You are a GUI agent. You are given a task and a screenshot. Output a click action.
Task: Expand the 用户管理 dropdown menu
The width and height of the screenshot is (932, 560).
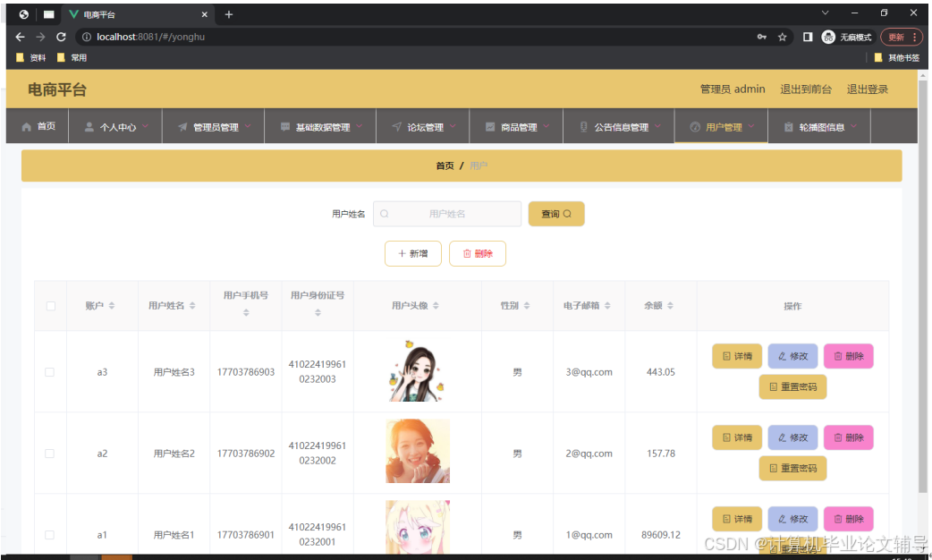(x=722, y=127)
